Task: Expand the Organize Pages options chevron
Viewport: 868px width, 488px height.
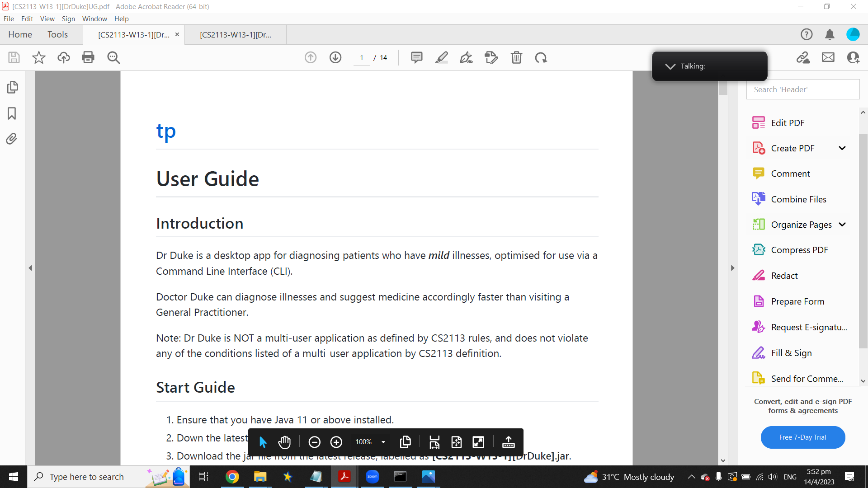Action: click(x=842, y=225)
